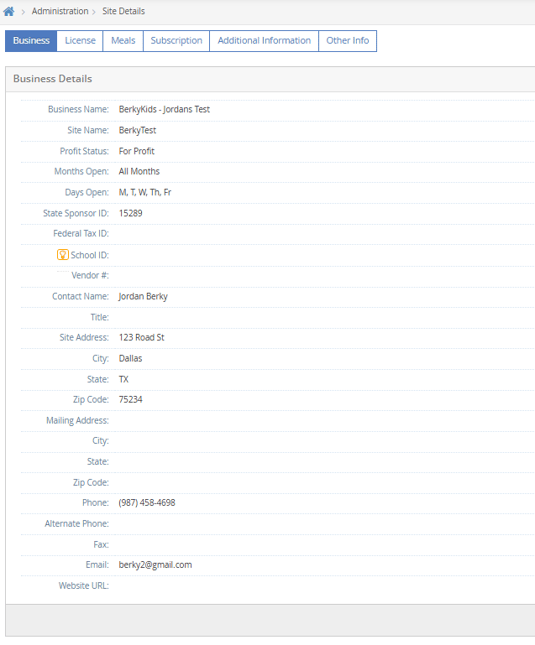Open the Meals tab

click(x=123, y=41)
